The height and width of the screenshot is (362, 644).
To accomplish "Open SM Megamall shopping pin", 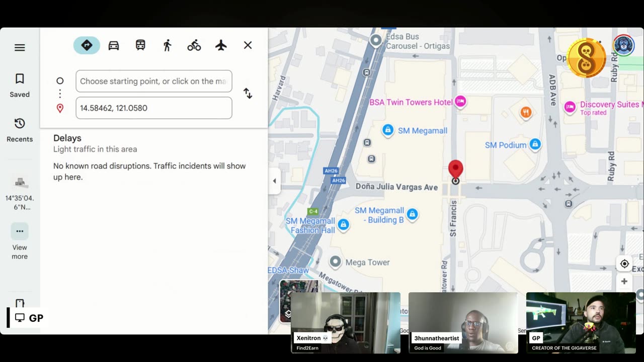I will [x=387, y=130].
